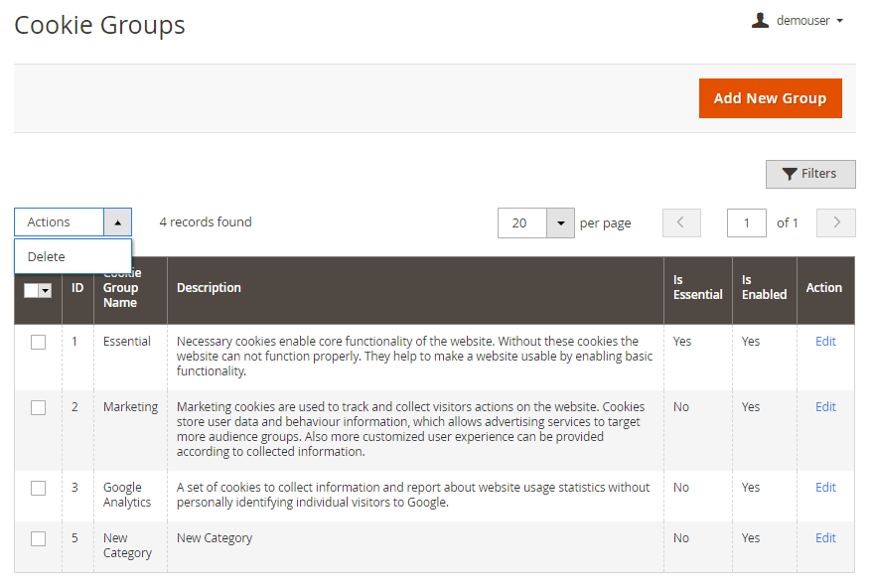The image size is (873, 588).
Task: Open the per page size dropdown
Action: coord(561,222)
